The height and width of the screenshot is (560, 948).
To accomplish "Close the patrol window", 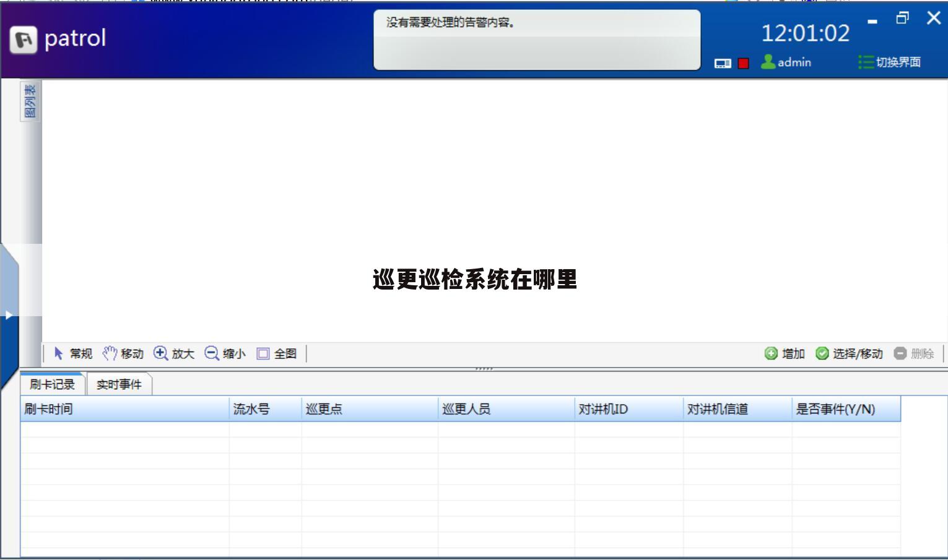I will tap(934, 18).
